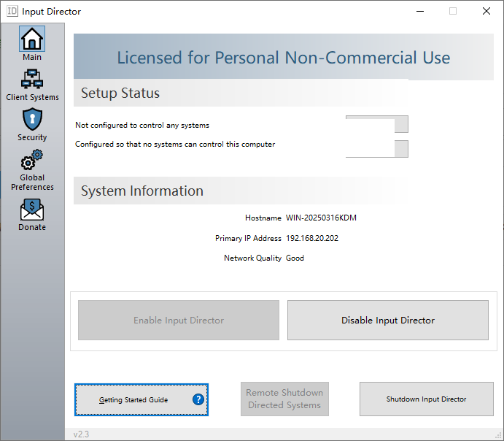Click the v2.3 version label
The height and width of the screenshot is (441, 504).
pos(81,434)
